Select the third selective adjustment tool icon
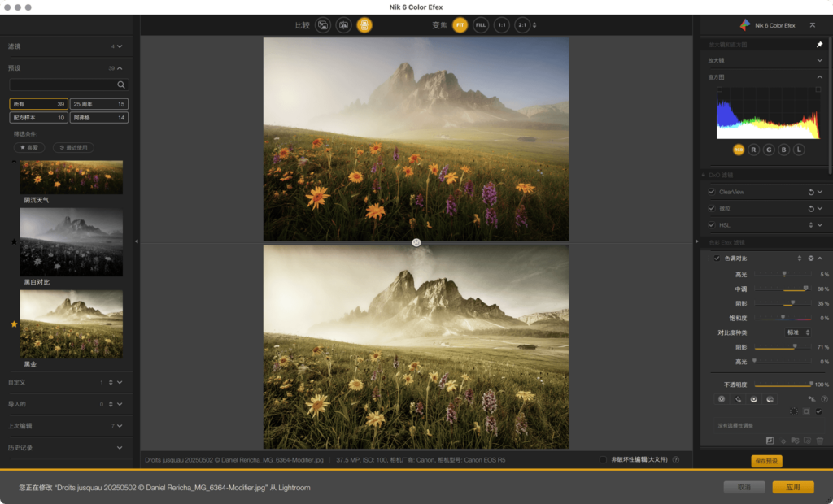The image size is (833, 504). [754, 399]
